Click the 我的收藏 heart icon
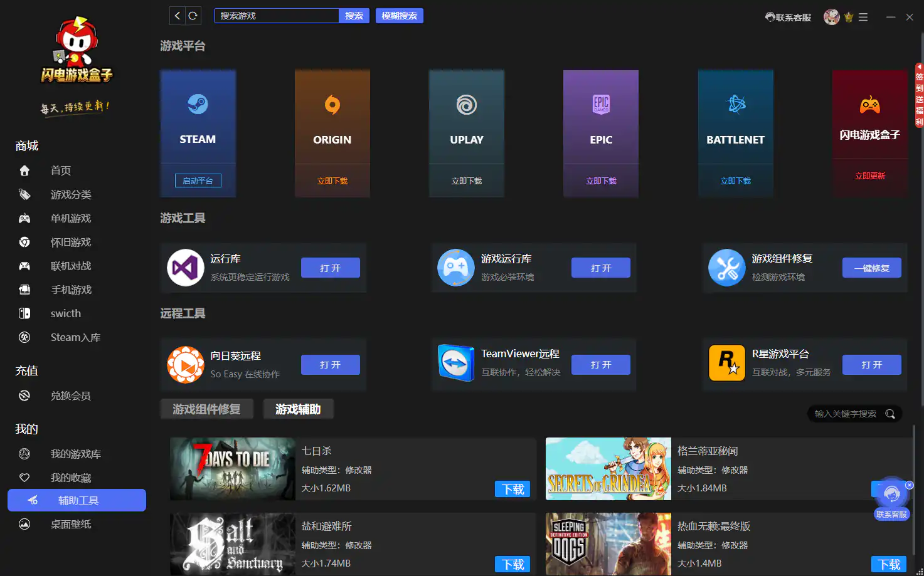The width and height of the screenshot is (924, 576). (24, 478)
